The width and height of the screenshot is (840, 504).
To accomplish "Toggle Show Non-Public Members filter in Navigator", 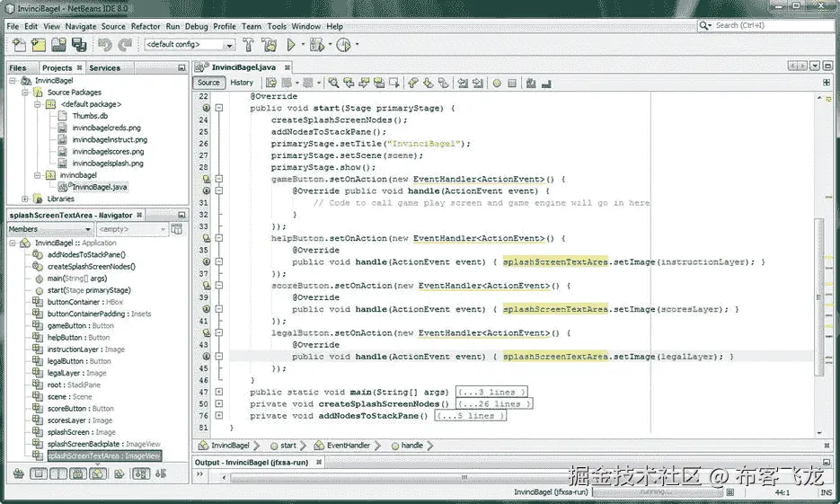I will point(78,473).
